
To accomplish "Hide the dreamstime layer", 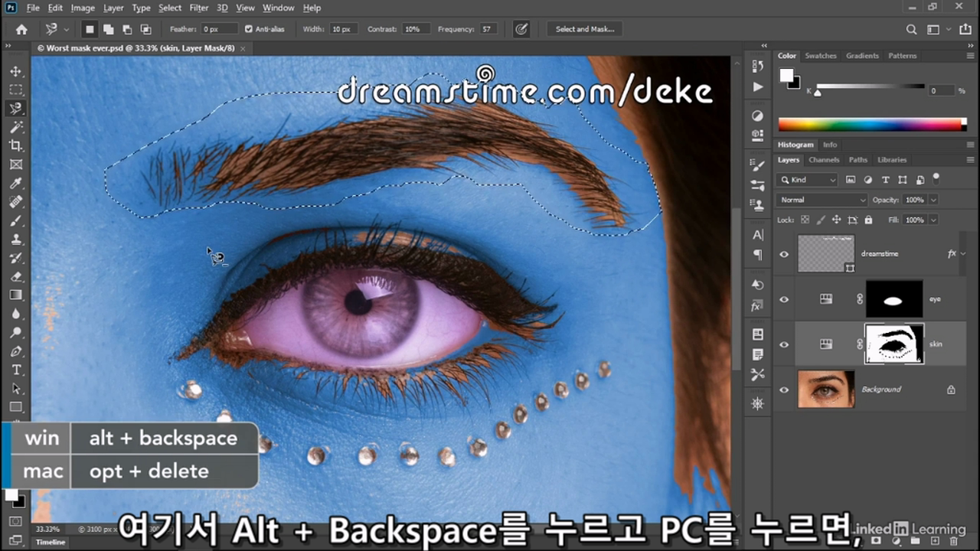I will point(784,254).
